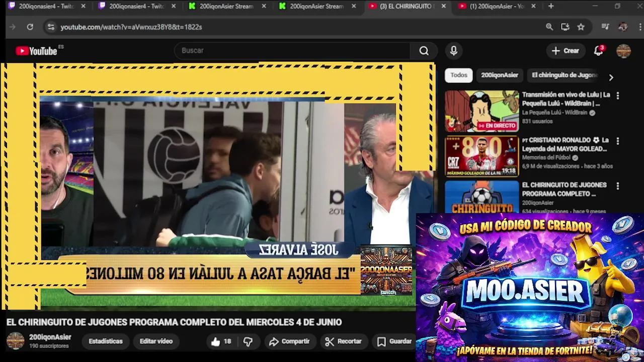Open the browser media controls icon

[605, 27]
